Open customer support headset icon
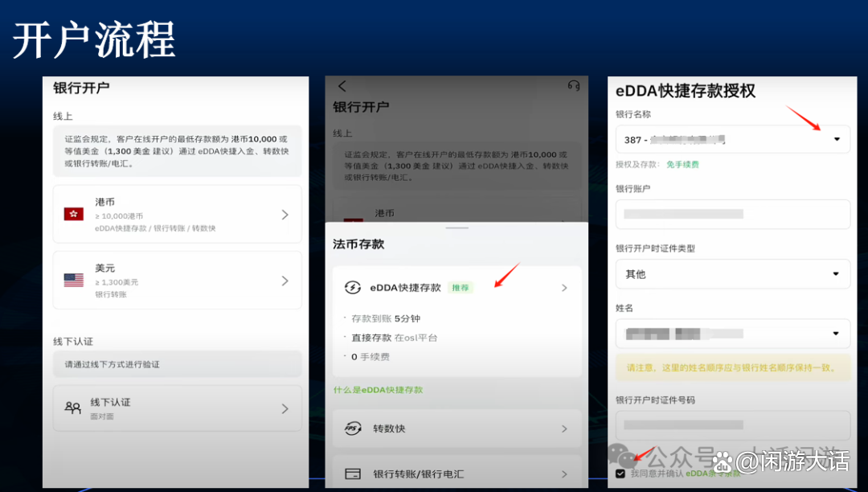The image size is (868, 492). [x=574, y=85]
